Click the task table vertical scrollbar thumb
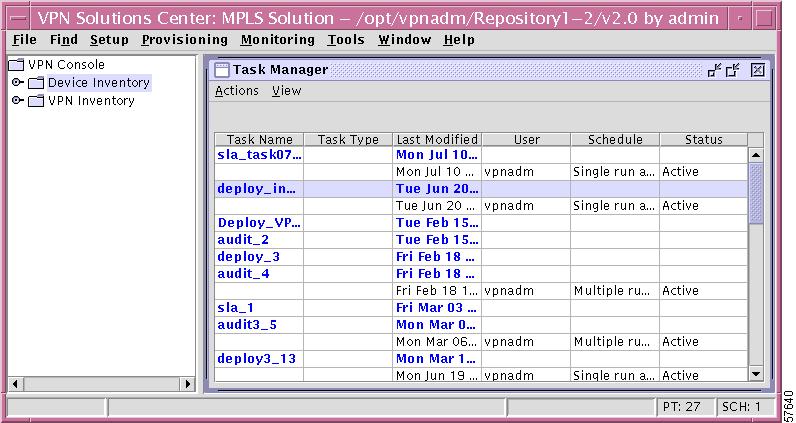 click(756, 193)
